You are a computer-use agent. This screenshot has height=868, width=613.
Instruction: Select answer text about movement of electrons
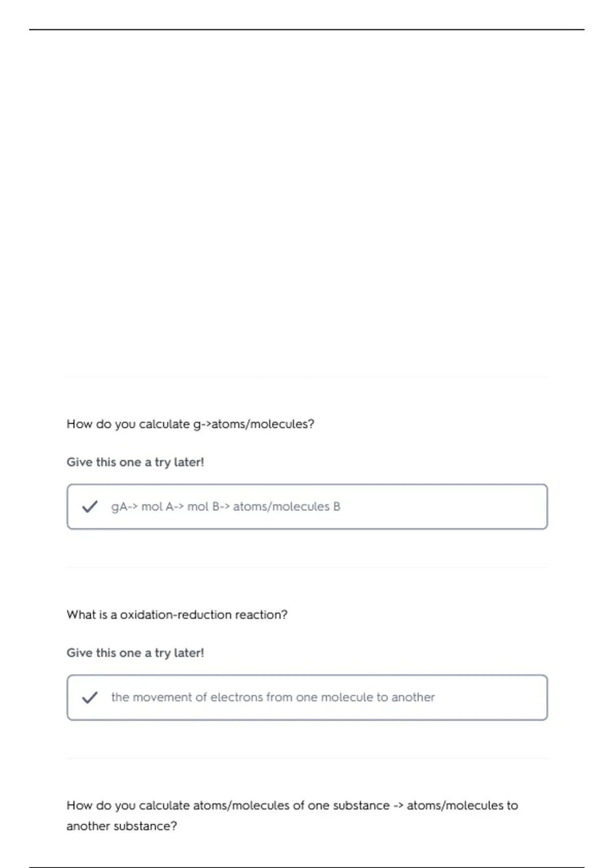click(x=273, y=697)
